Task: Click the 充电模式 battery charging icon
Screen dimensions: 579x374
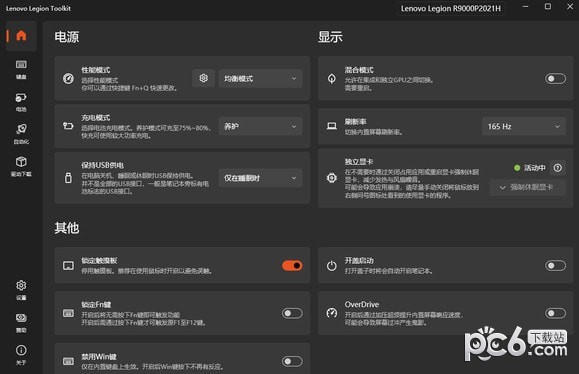Action: click(68, 126)
